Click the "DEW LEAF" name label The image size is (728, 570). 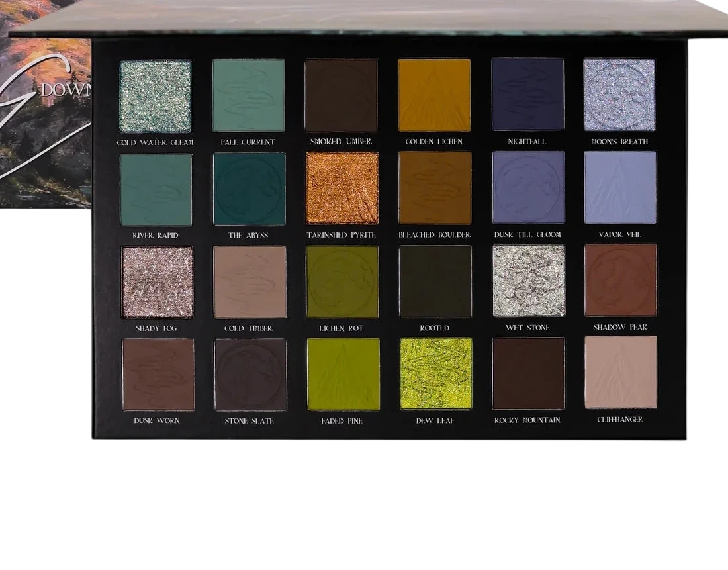[435, 421]
